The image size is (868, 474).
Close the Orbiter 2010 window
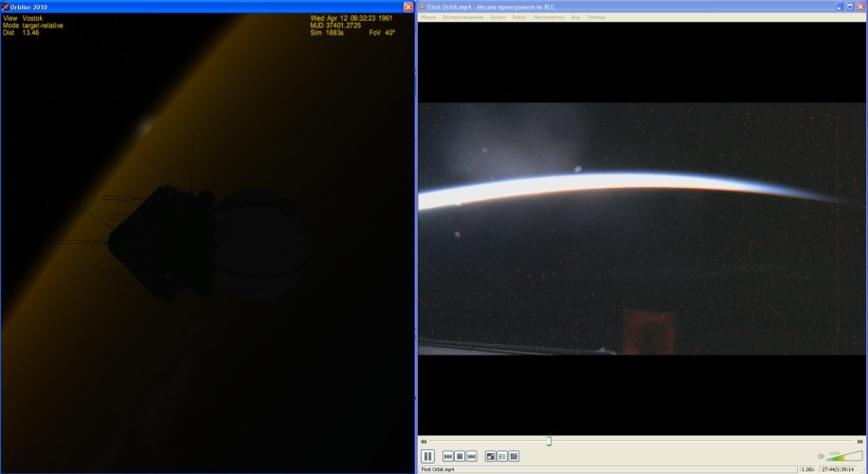click(x=408, y=7)
